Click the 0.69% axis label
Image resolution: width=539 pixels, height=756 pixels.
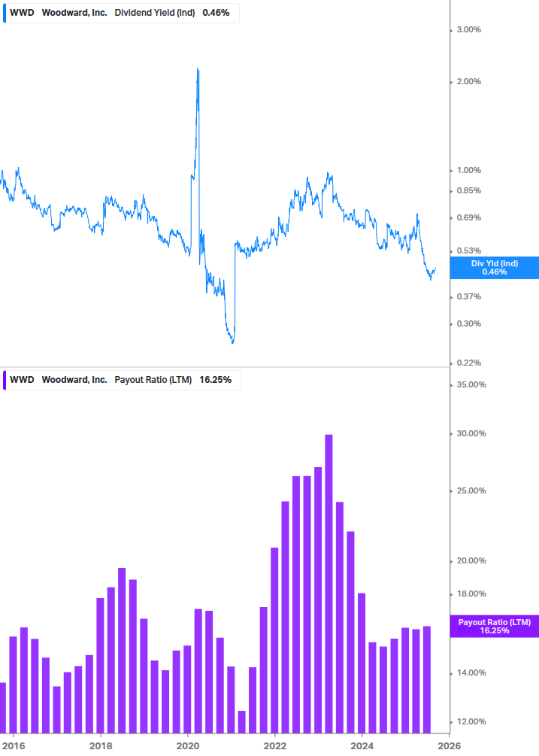point(468,217)
